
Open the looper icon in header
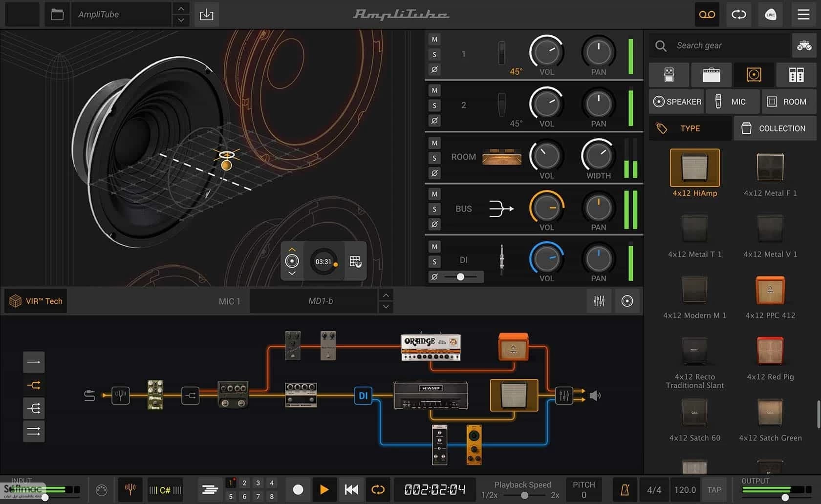[739, 15]
